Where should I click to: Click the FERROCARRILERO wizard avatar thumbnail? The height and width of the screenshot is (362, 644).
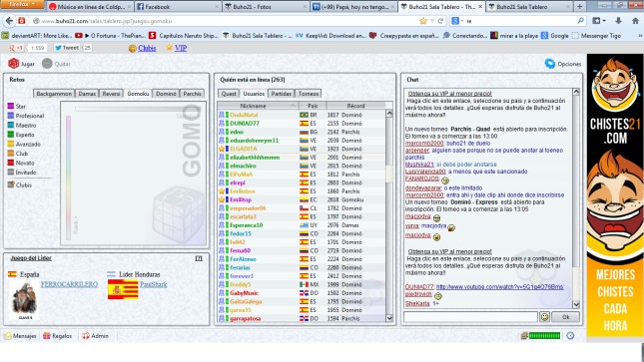tap(25, 300)
